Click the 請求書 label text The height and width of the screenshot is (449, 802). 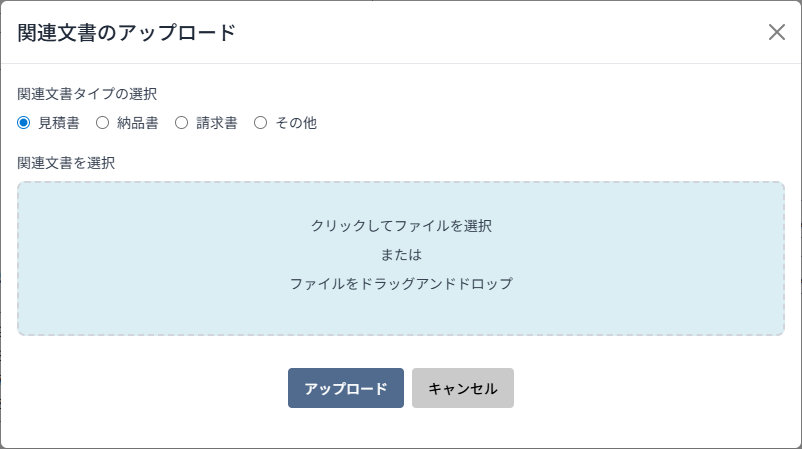[x=216, y=123]
